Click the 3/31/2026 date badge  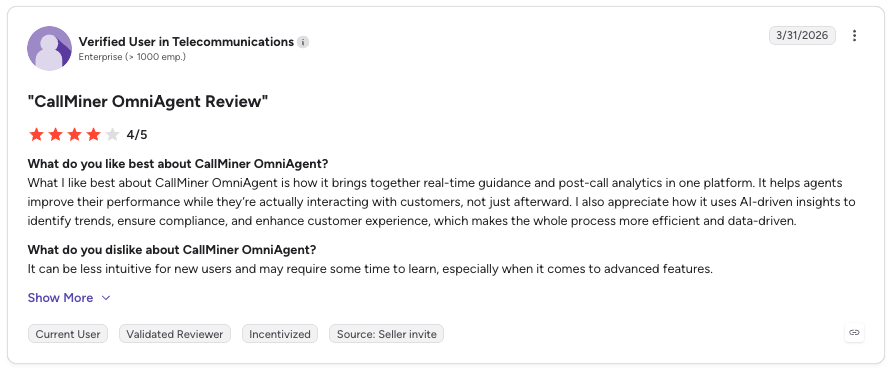click(x=802, y=35)
